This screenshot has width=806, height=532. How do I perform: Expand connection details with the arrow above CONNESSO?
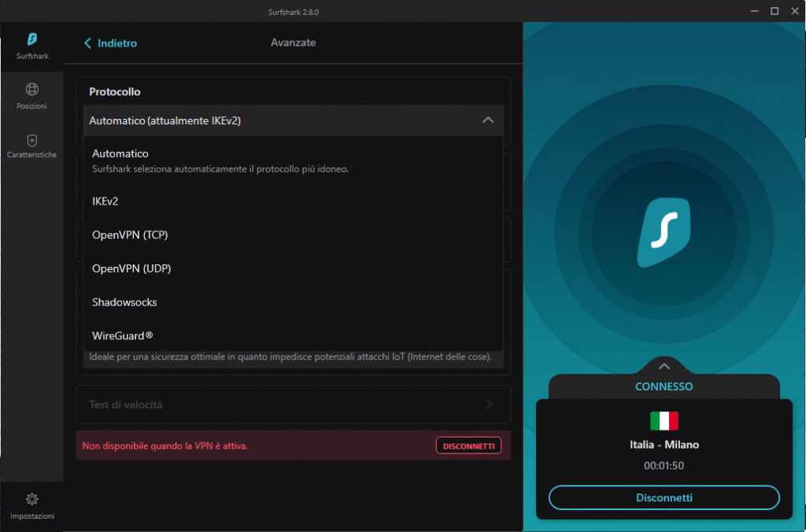(x=664, y=367)
